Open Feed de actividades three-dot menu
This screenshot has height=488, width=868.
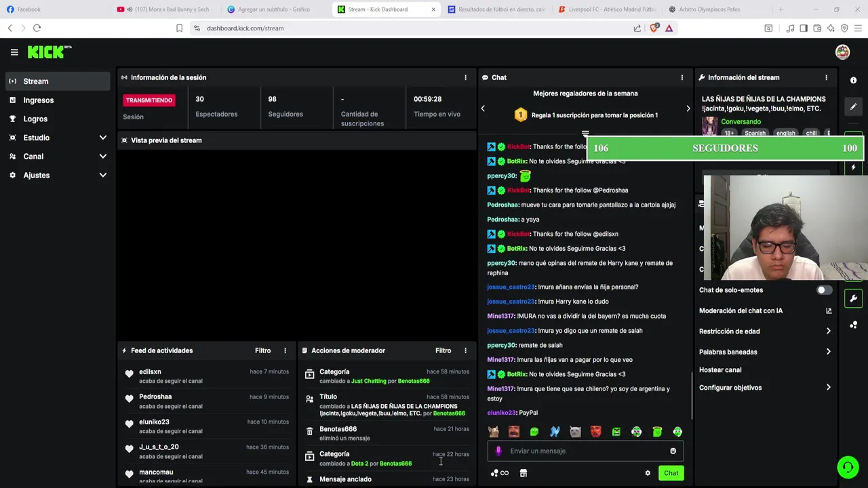[x=285, y=350]
